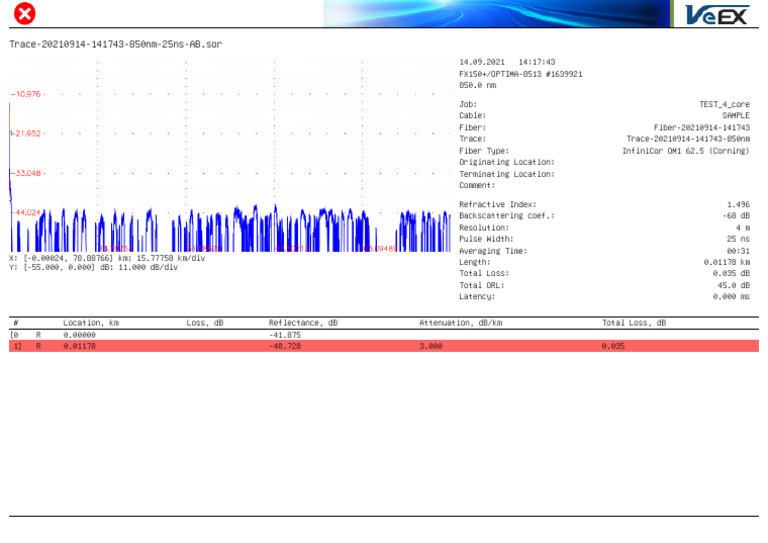Viewport: 768px width, 543px height.
Task: Click fiber value Fiber-20210914-141743
Action: coord(702,127)
